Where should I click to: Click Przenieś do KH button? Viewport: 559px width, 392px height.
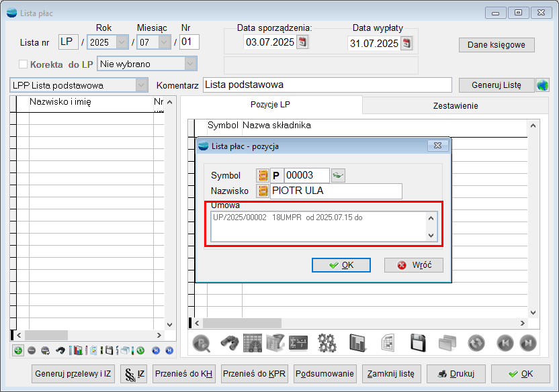(x=184, y=374)
